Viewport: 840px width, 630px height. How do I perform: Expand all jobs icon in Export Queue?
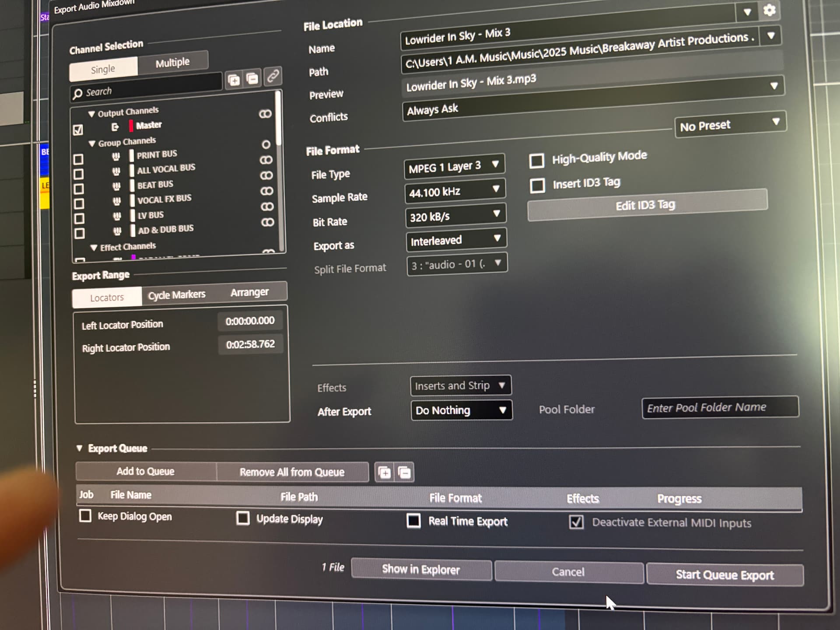(x=385, y=472)
